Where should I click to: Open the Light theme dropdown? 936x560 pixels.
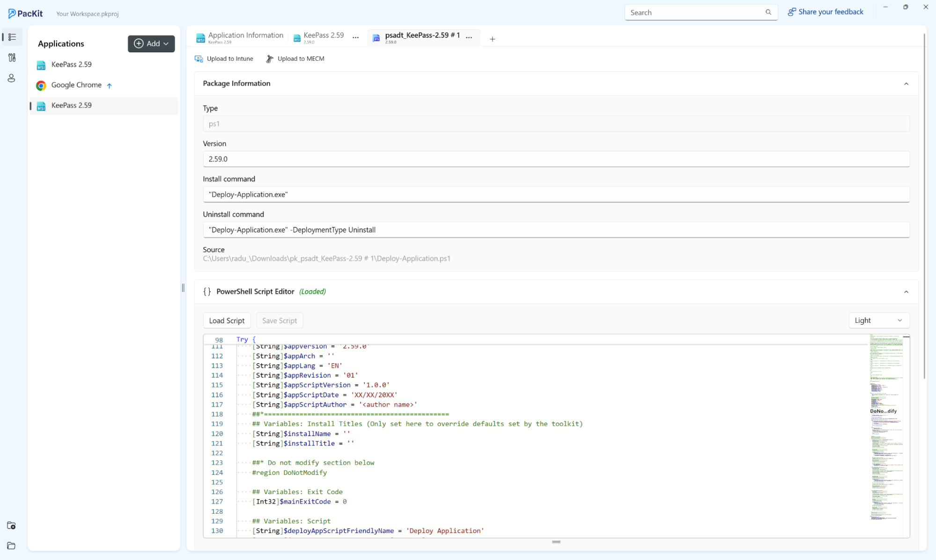click(x=879, y=320)
